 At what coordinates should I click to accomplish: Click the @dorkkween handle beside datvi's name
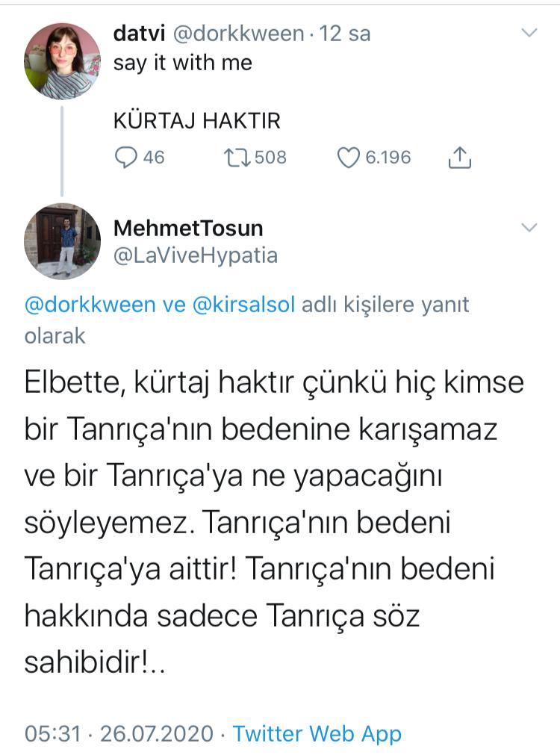point(238,34)
